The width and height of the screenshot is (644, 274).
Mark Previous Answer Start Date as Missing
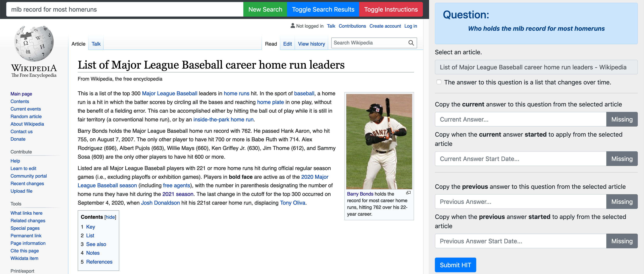[x=622, y=241]
